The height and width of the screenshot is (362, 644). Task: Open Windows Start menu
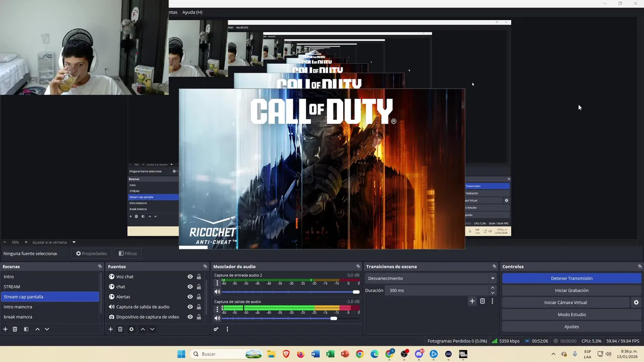pyautogui.click(x=181, y=354)
